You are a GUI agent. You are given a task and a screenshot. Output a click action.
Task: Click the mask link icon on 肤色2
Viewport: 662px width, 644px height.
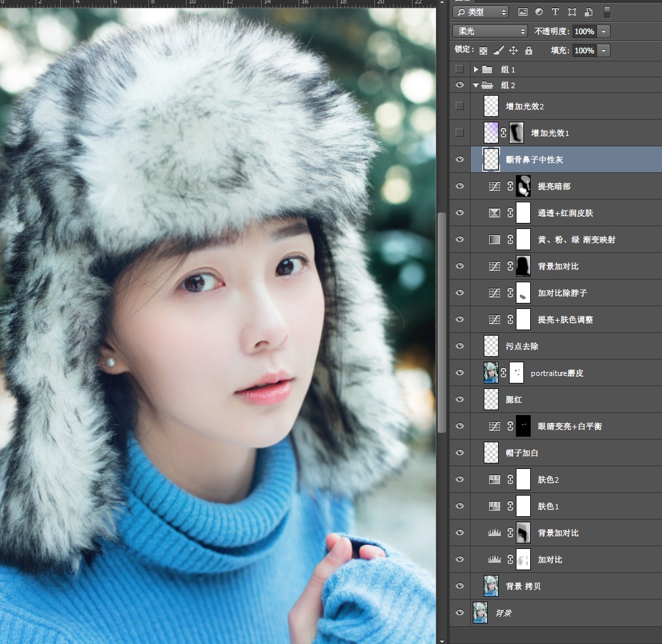click(x=510, y=480)
